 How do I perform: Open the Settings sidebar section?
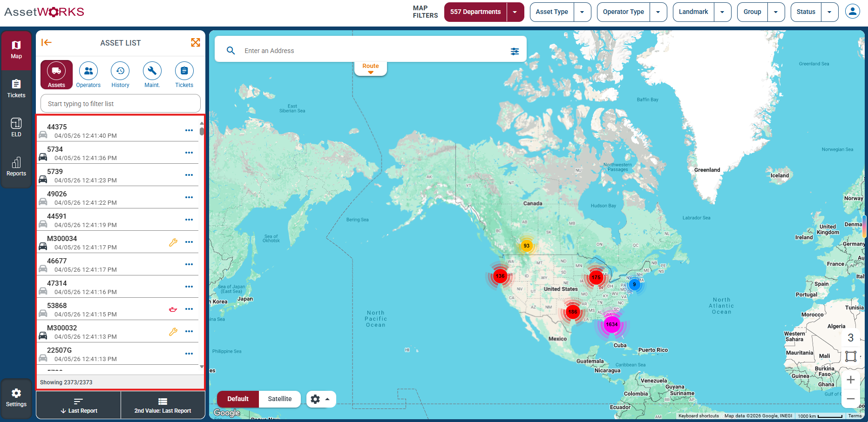click(16, 398)
